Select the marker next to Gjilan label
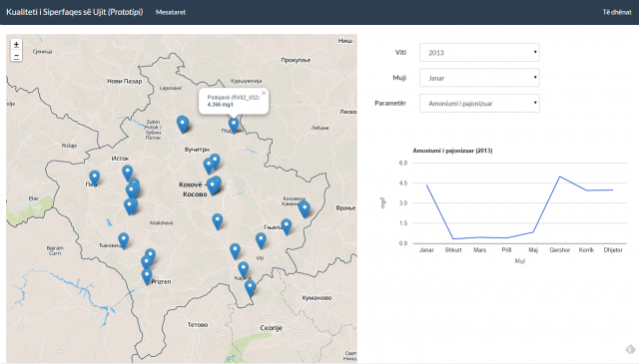Viewport: 639px width, 364px height. pos(287,226)
